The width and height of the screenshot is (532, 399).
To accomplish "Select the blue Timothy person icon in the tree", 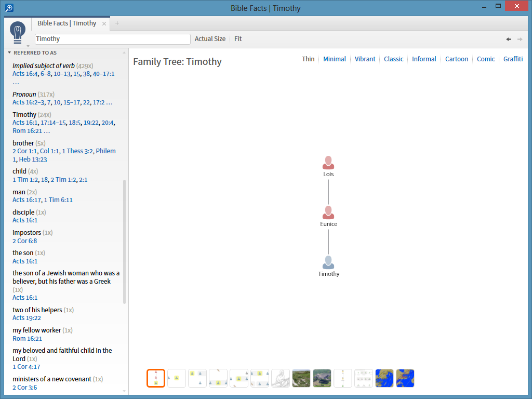I will (x=328, y=262).
